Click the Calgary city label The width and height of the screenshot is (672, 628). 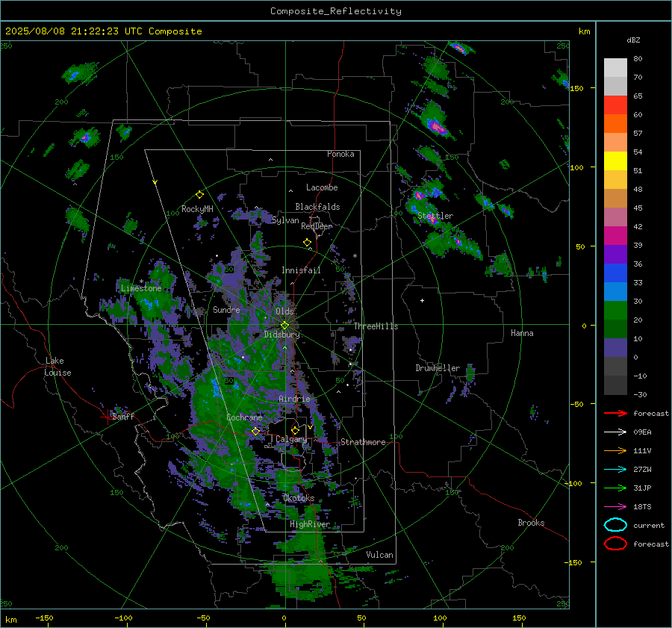[291, 439]
